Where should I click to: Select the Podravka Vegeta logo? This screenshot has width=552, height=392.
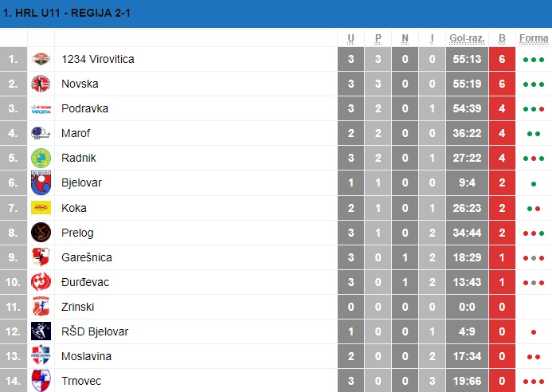pyautogui.click(x=41, y=109)
